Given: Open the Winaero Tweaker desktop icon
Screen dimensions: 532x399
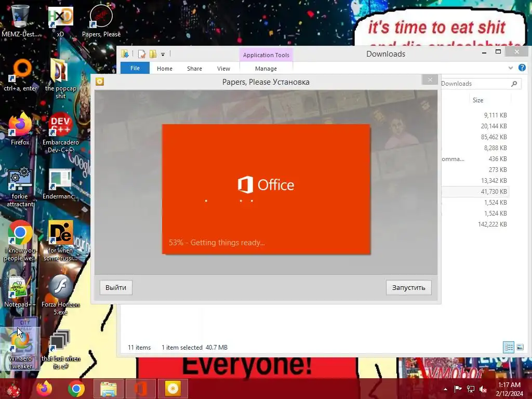Looking at the screenshot, I should [x=20, y=349].
